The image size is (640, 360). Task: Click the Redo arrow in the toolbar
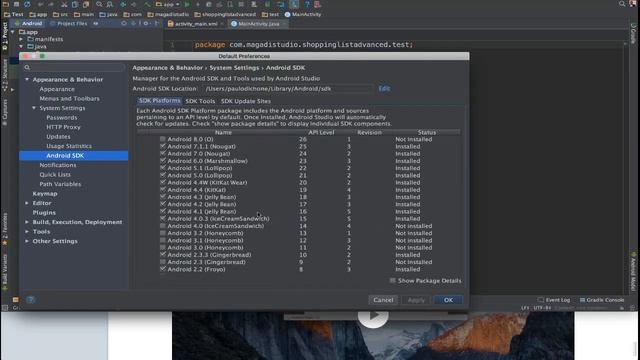pyautogui.click(x=52, y=4)
